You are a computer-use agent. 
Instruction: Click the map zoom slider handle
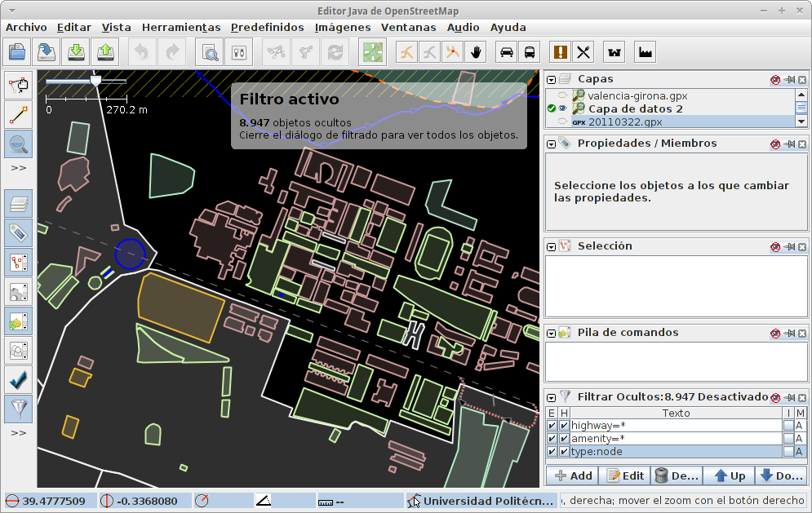(x=95, y=82)
